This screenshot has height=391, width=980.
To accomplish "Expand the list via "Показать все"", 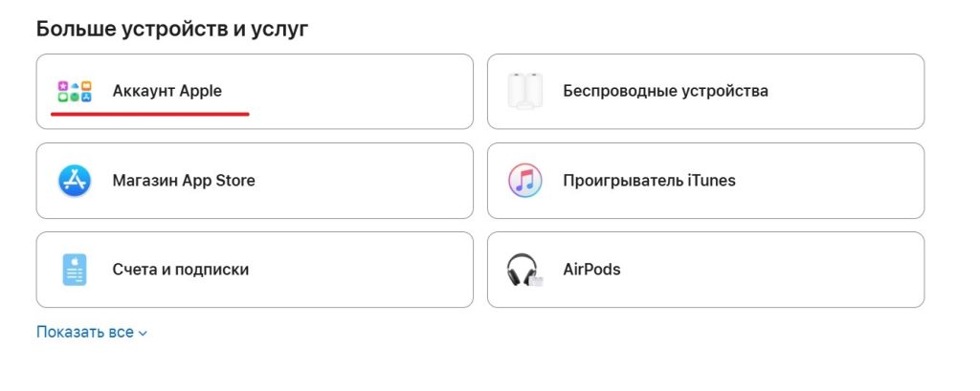I will [x=85, y=333].
